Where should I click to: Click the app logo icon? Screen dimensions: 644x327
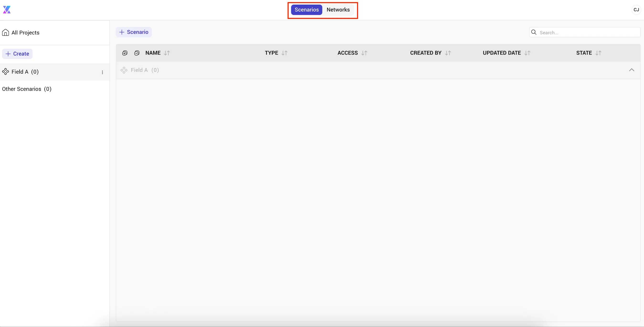7,10
